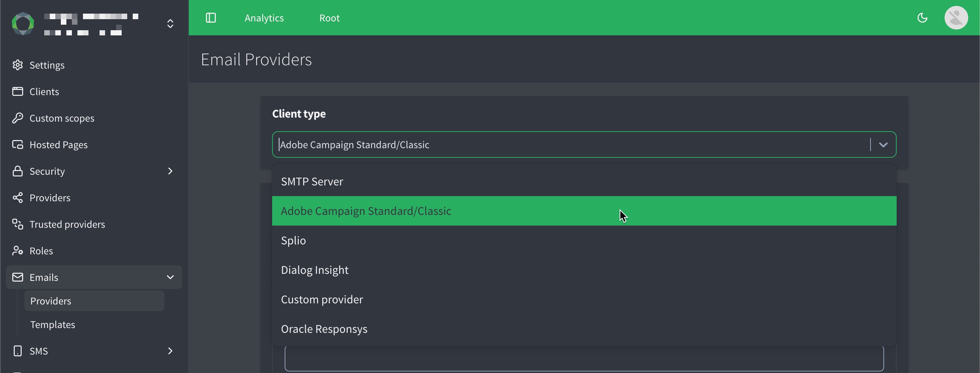Viewport: 980px width, 373px height.
Task: Click the SMS phone icon
Action: point(17,351)
